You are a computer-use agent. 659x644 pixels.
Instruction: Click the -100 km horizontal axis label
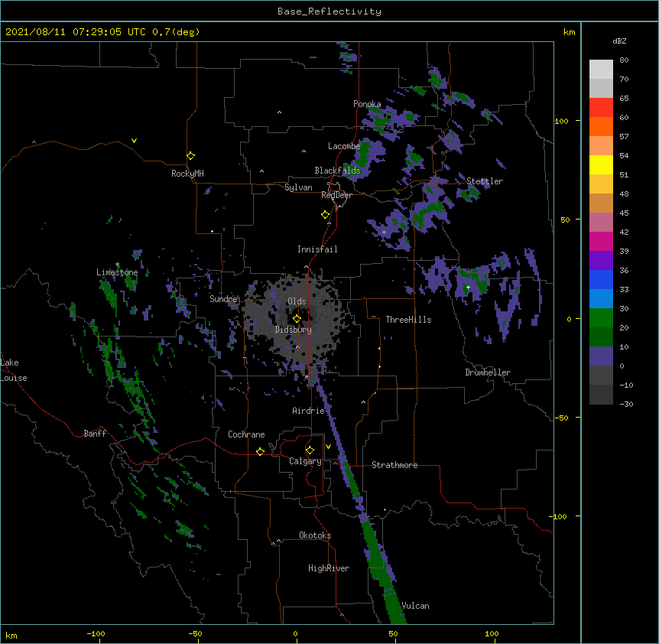[96, 633]
